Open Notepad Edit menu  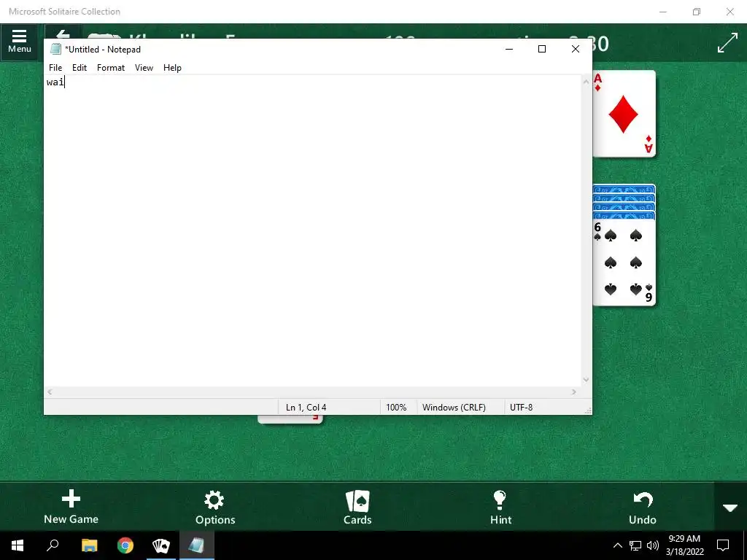(x=79, y=68)
